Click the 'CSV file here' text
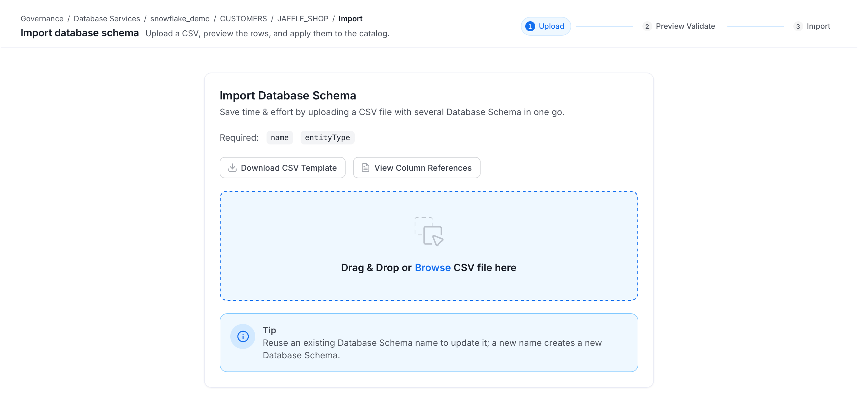868x419 pixels. tap(485, 267)
